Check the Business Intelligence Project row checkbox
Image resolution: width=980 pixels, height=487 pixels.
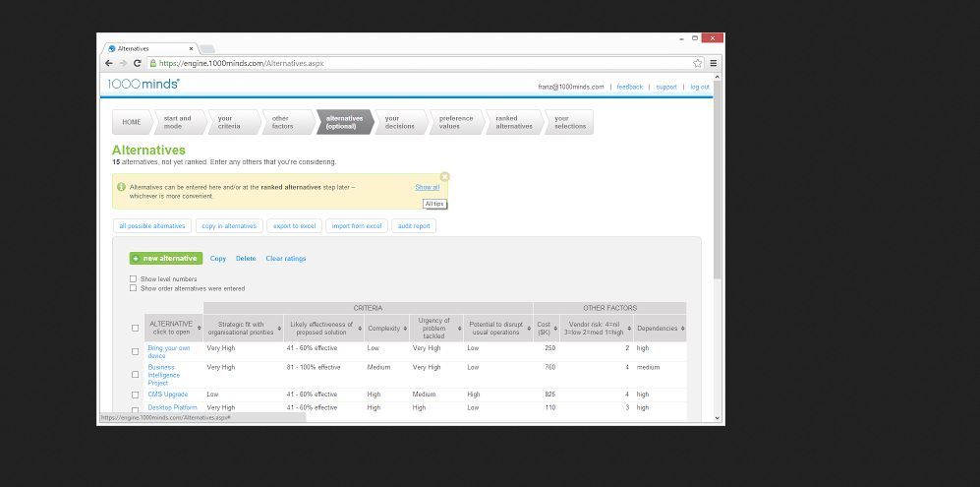click(x=136, y=374)
